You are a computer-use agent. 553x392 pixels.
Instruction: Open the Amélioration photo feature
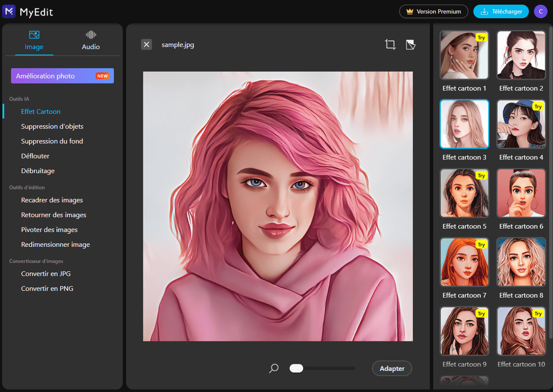pyautogui.click(x=62, y=76)
